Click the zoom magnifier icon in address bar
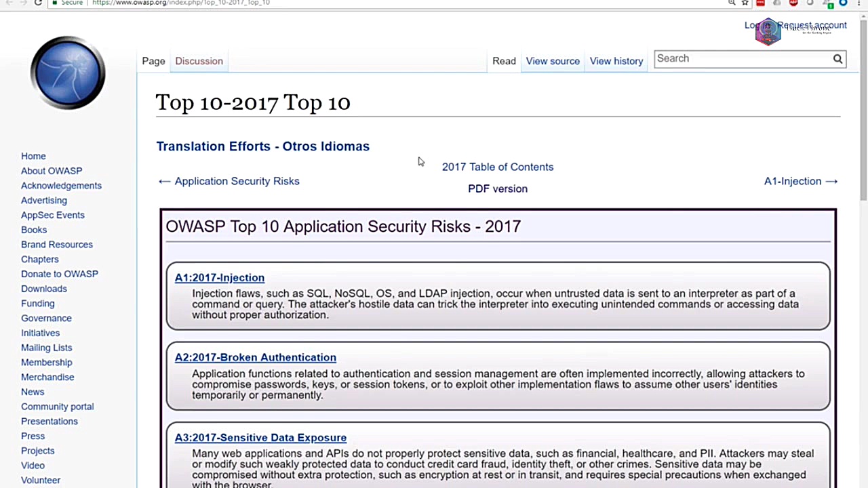The width and height of the screenshot is (868, 488). [x=731, y=3]
